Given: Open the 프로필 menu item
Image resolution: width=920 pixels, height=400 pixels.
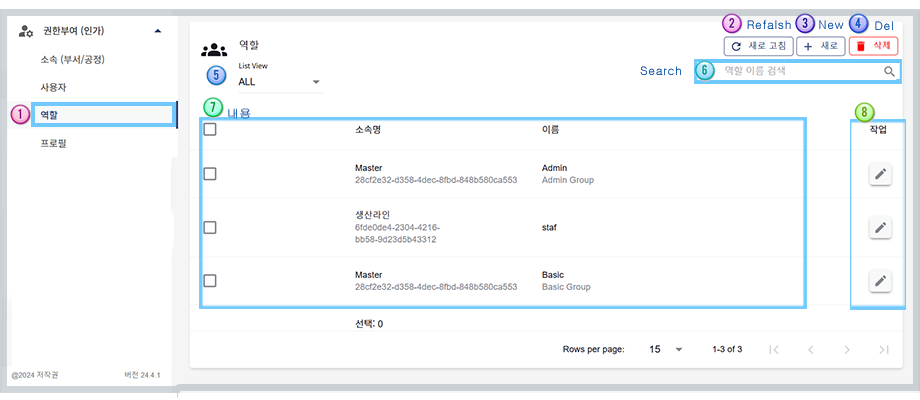Looking at the screenshot, I should [x=53, y=144].
